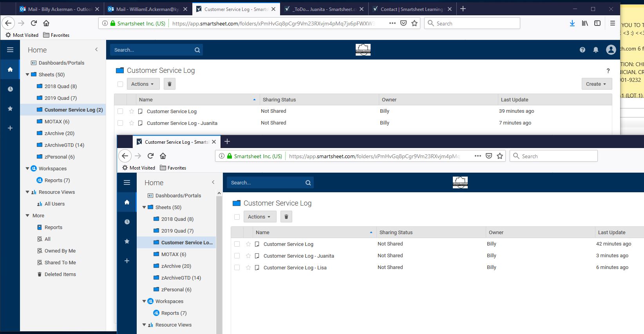Check Customer Service Log - Juanita row, front window
Viewport: 644px width, 334px height.
pos(237,256)
